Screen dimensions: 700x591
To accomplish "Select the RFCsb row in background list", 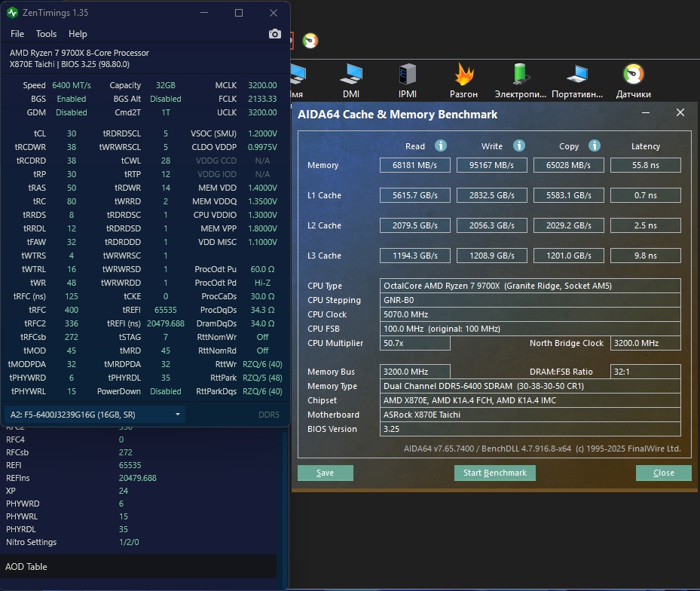I will (x=138, y=452).
